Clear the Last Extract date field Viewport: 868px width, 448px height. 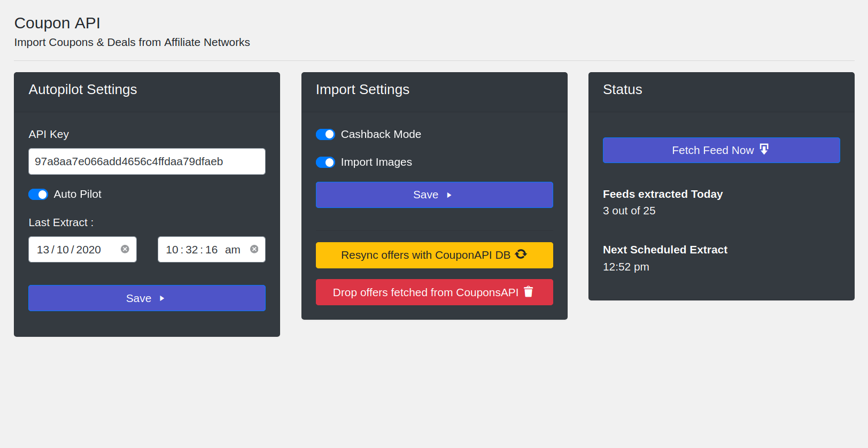(x=125, y=249)
